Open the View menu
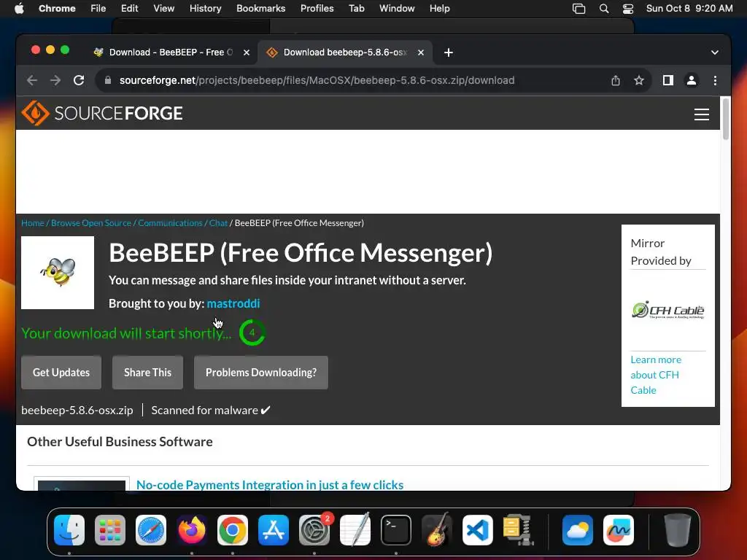The width and height of the screenshot is (747, 560). [x=164, y=9]
